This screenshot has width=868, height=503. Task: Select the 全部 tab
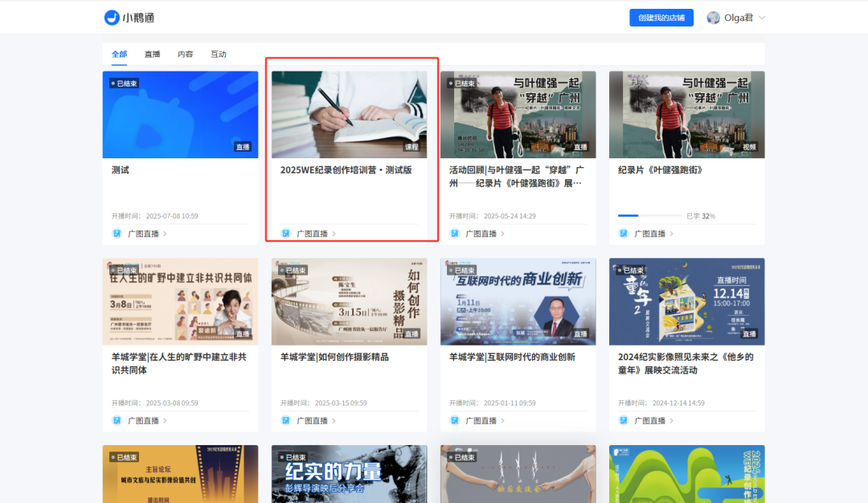point(119,54)
